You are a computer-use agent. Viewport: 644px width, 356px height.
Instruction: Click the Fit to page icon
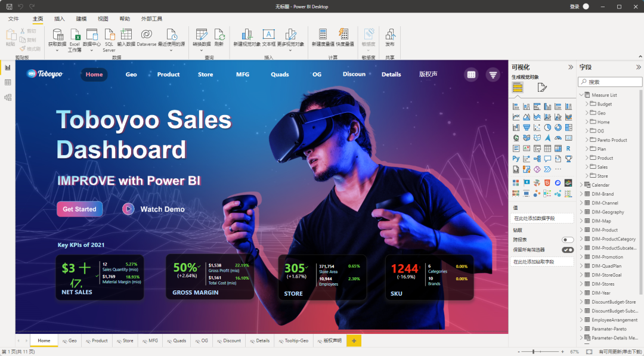589,352
